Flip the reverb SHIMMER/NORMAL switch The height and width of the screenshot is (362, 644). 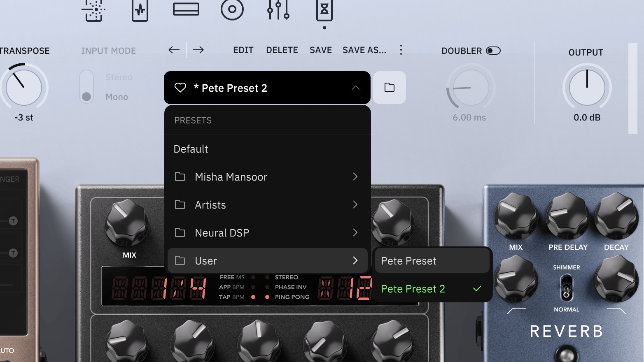click(567, 288)
